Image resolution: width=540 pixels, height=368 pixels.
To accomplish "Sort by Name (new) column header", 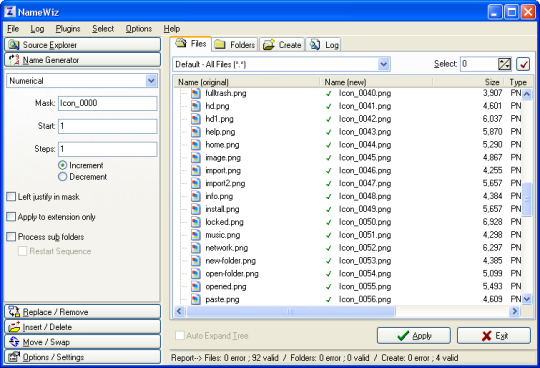I will pyautogui.click(x=376, y=82).
